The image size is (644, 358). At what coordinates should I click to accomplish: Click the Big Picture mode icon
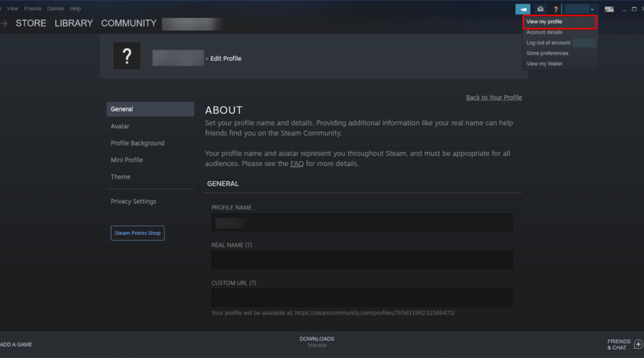point(609,9)
